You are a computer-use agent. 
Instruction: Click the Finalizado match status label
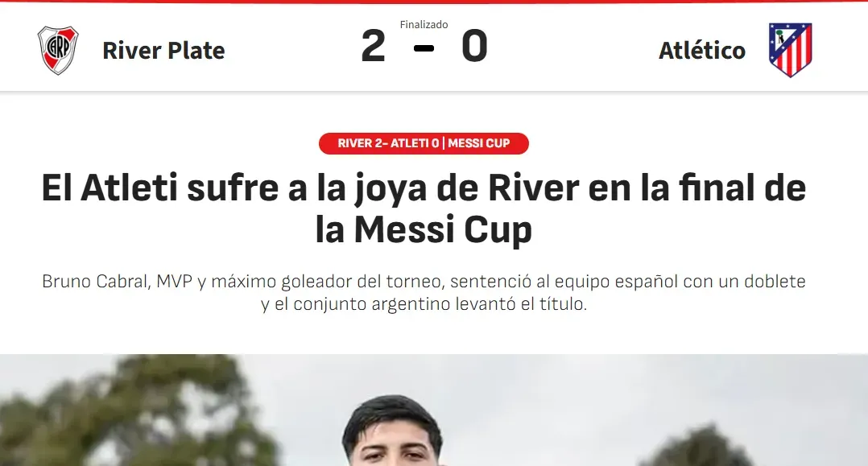tap(424, 24)
